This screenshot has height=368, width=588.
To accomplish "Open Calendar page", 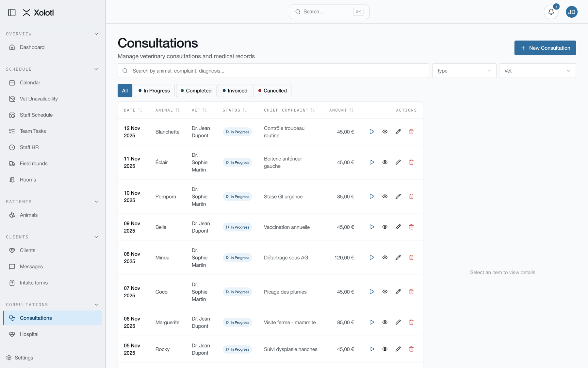I will click(x=53, y=83).
